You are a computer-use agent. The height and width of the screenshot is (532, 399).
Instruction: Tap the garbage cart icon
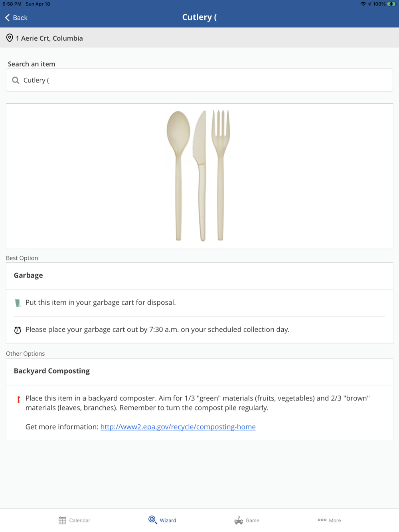[18, 303]
